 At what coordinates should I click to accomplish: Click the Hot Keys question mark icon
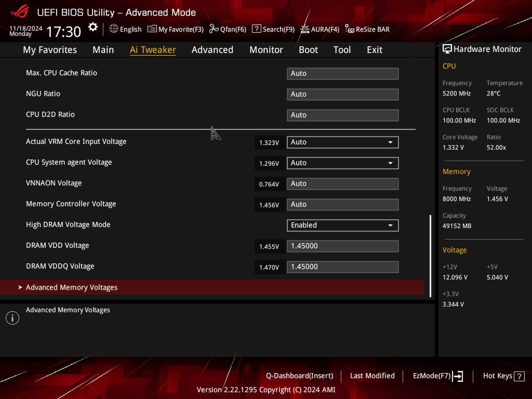tap(519, 376)
